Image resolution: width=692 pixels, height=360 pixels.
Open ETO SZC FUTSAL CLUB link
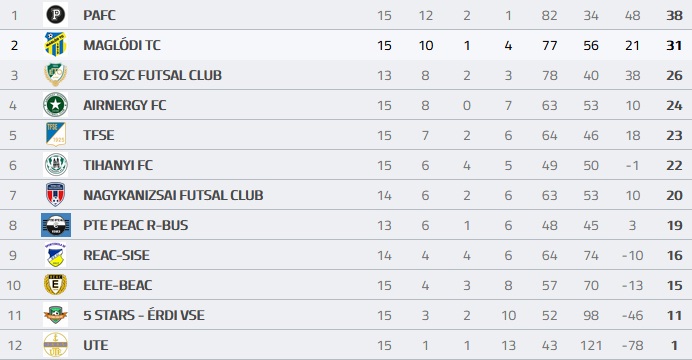click(x=152, y=75)
